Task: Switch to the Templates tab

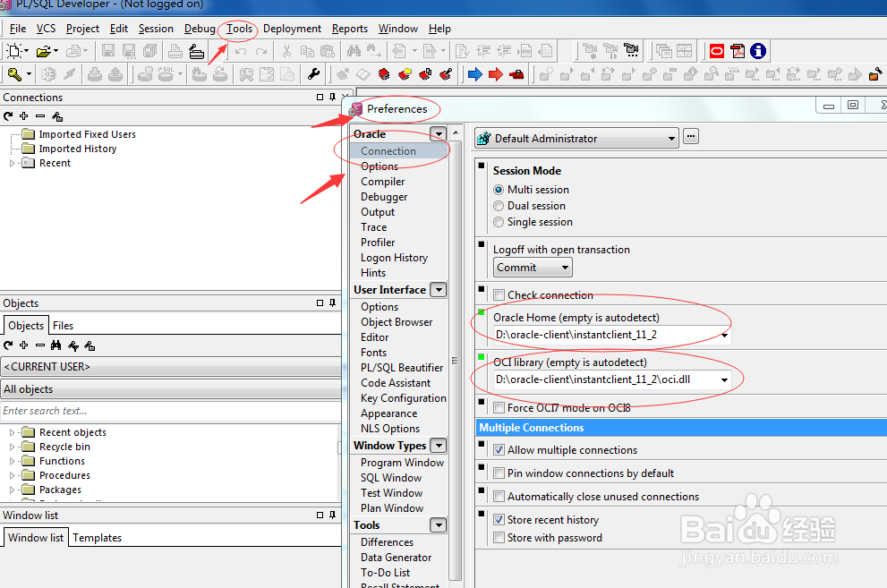Action: 97,538
